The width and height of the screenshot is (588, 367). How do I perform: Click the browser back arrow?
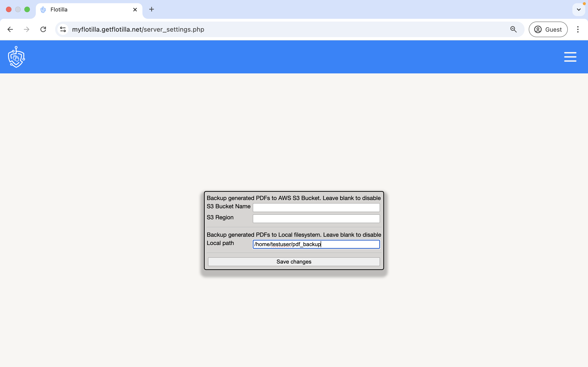(x=10, y=29)
